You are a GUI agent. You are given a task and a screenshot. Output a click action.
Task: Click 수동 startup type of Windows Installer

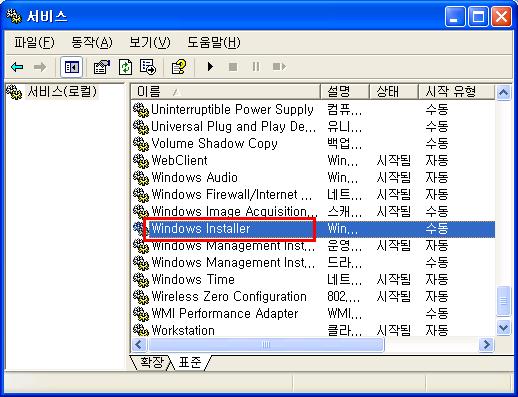pyautogui.click(x=437, y=229)
